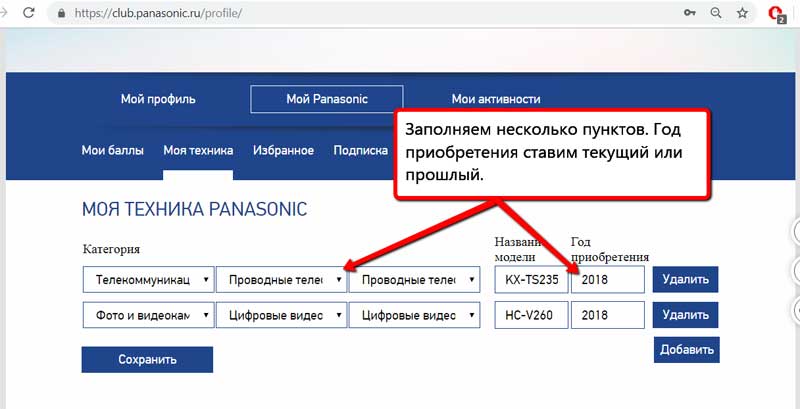The width and height of the screenshot is (800, 409).
Task: Click the HC-V260 model name field
Action: pyautogui.click(x=531, y=315)
